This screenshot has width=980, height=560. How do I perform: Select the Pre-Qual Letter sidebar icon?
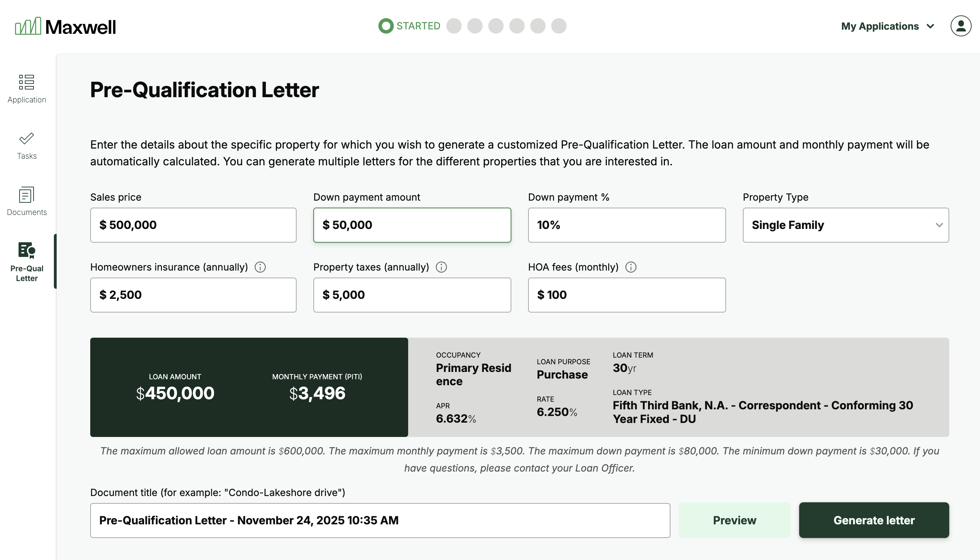(x=27, y=250)
